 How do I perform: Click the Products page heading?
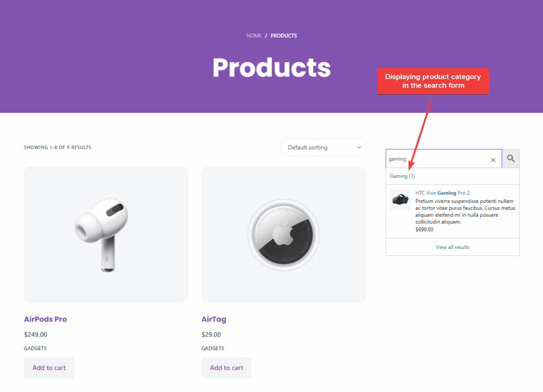[x=271, y=68]
